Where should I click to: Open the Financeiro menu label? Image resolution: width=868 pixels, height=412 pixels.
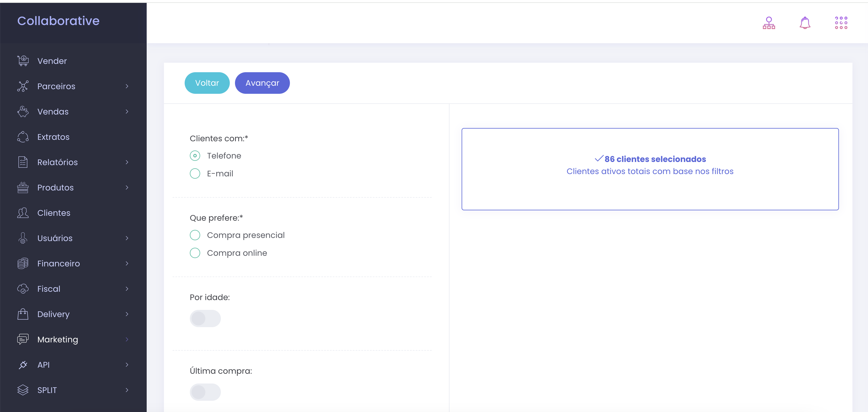59,264
